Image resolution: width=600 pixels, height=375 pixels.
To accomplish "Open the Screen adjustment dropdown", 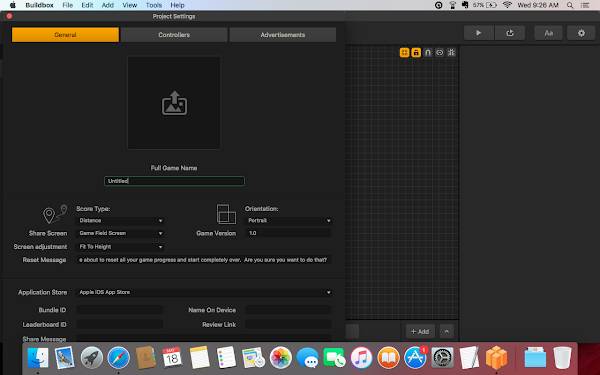I will [x=120, y=247].
